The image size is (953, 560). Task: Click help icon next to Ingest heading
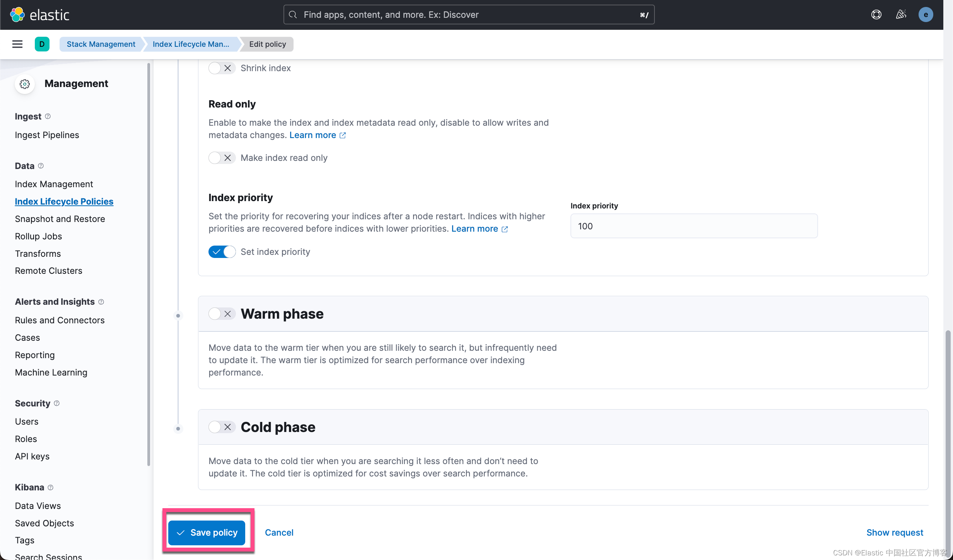pyautogui.click(x=48, y=116)
